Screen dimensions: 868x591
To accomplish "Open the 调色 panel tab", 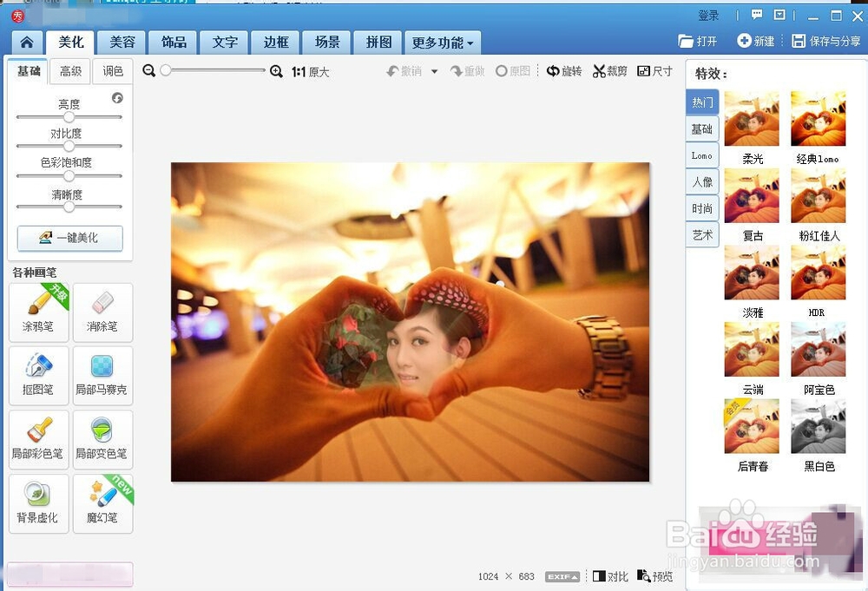I will (x=113, y=71).
